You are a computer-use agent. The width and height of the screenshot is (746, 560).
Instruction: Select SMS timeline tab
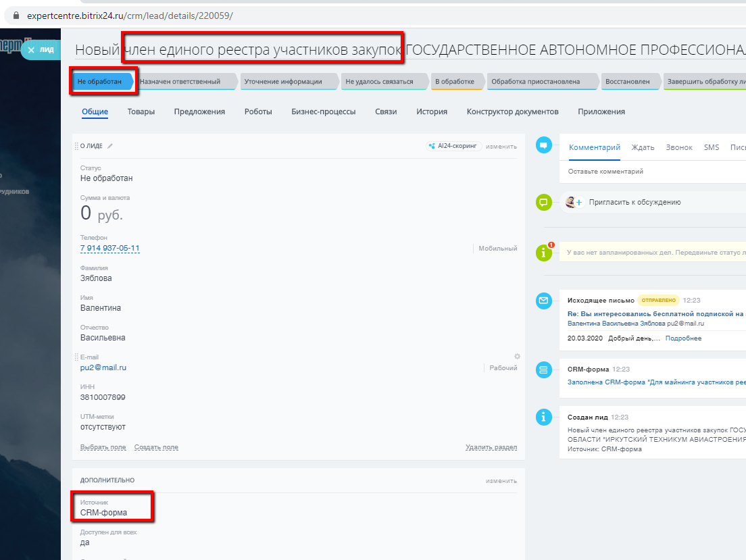712,147
